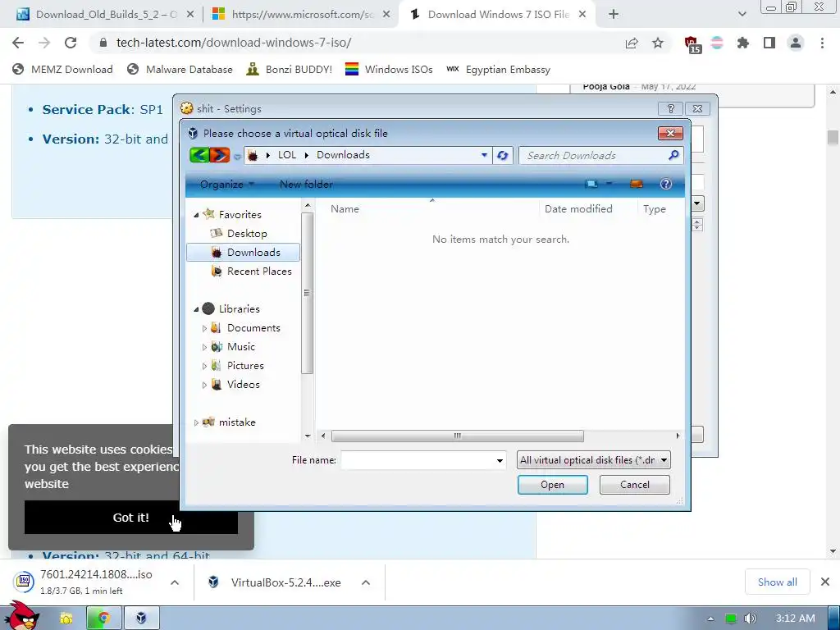The height and width of the screenshot is (630, 840).
Task: Open the Chrome profile avatar
Action: tap(796, 43)
